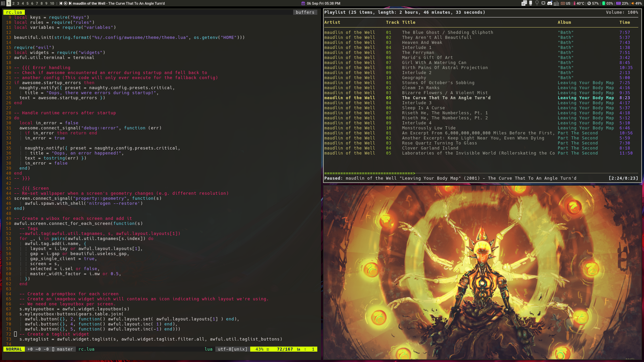Click the calendar icon beside the date
The height and width of the screenshot is (362, 644).
[303, 3]
